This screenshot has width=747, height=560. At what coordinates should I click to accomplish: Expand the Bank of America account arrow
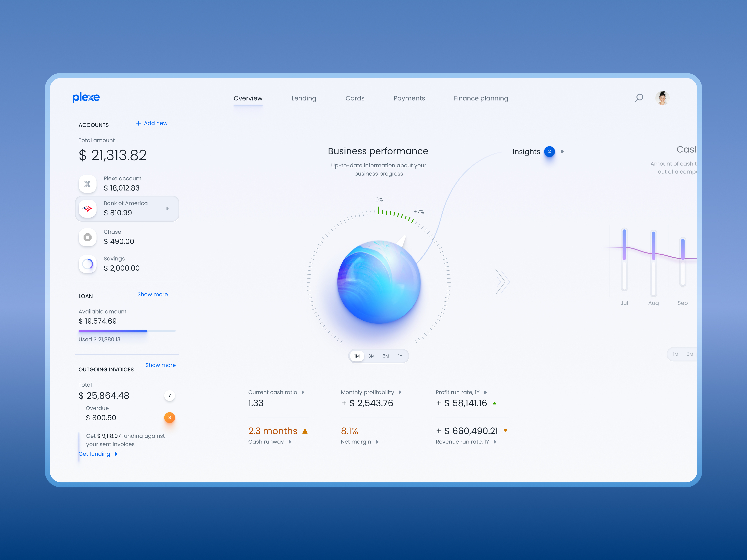pyautogui.click(x=167, y=209)
